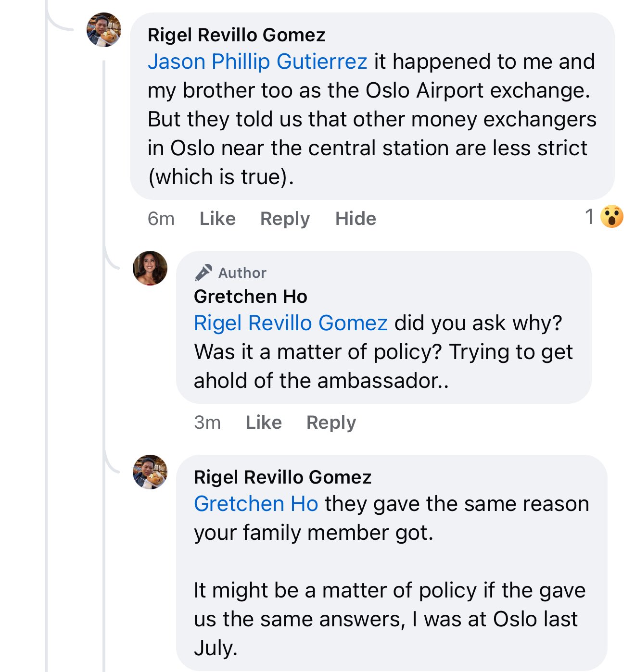Screen dimensions: 635x672
Task: Click the 3m timestamp
Action: point(207,423)
